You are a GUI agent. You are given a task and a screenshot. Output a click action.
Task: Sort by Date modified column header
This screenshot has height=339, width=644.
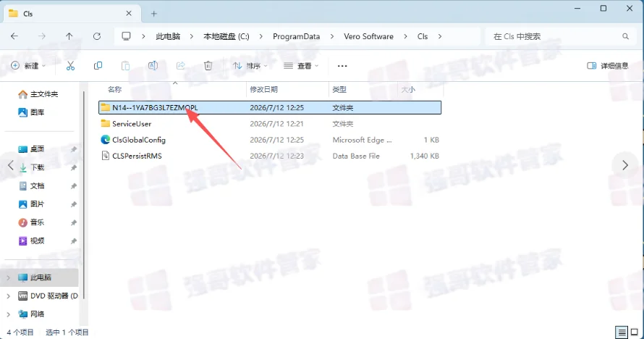tap(263, 90)
